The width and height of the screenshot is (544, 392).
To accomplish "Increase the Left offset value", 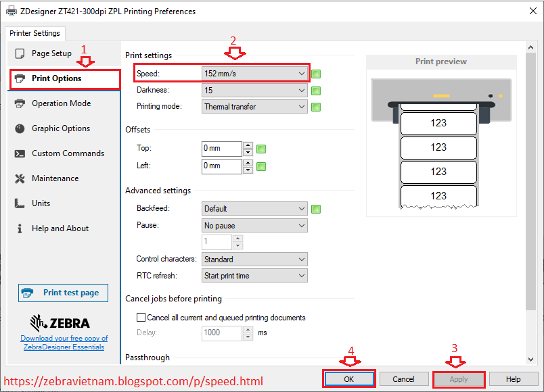I will click(248, 163).
